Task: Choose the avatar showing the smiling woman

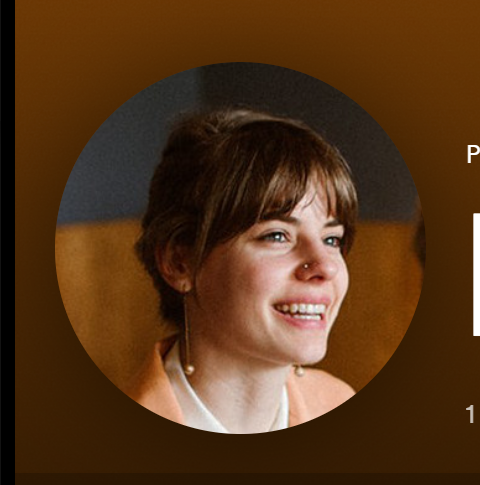Action: (240, 248)
